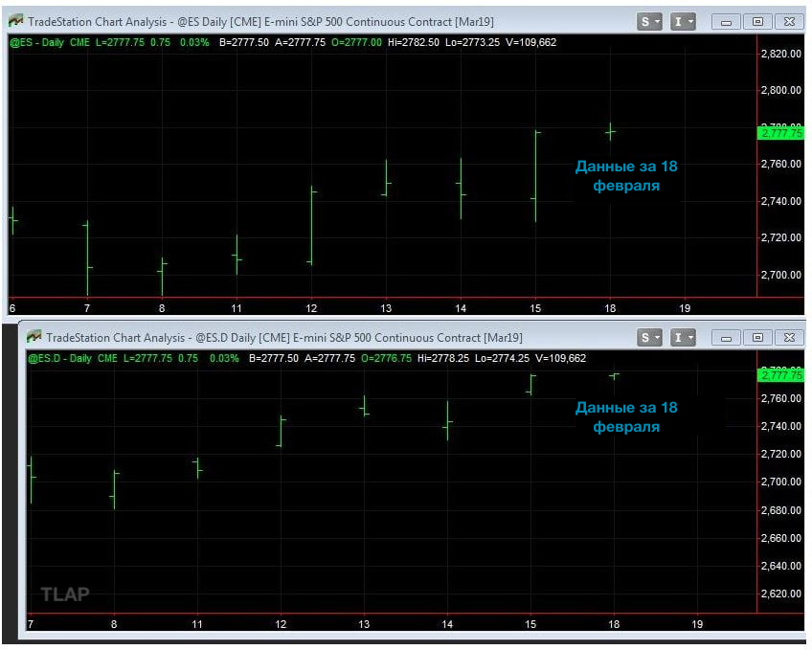Select the 15 price bar in the @ES chart
This screenshot has width=812, height=650.
point(535,176)
